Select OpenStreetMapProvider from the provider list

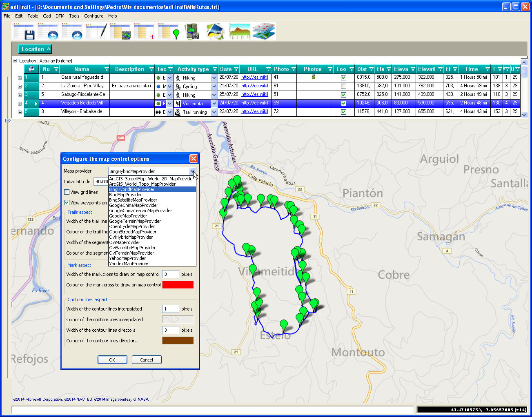coord(133,232)
